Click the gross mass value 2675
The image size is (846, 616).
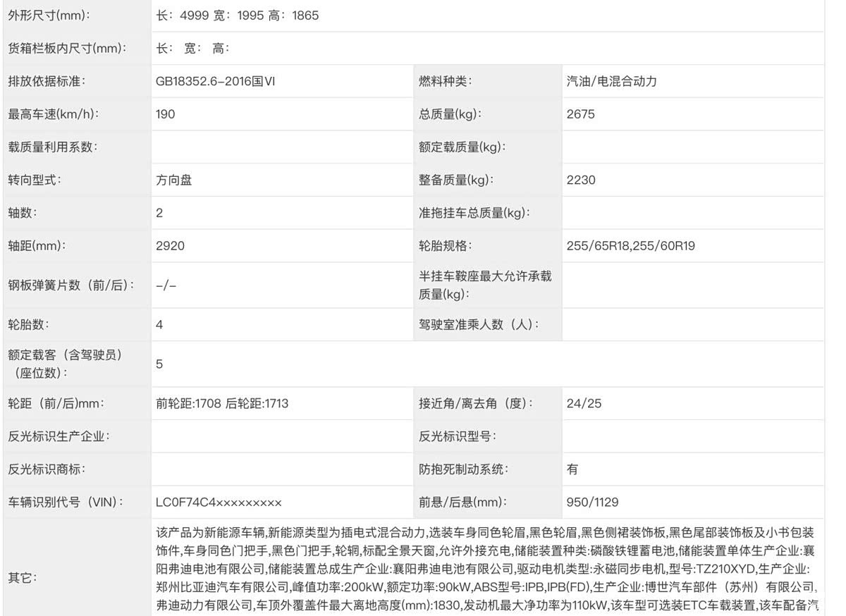click(580, 114)
